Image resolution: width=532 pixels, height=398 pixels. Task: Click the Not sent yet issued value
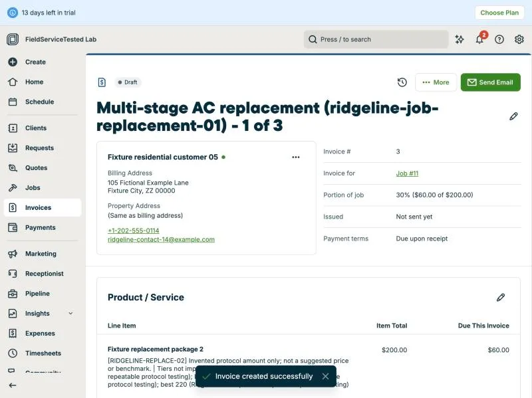tap(414, 217)
